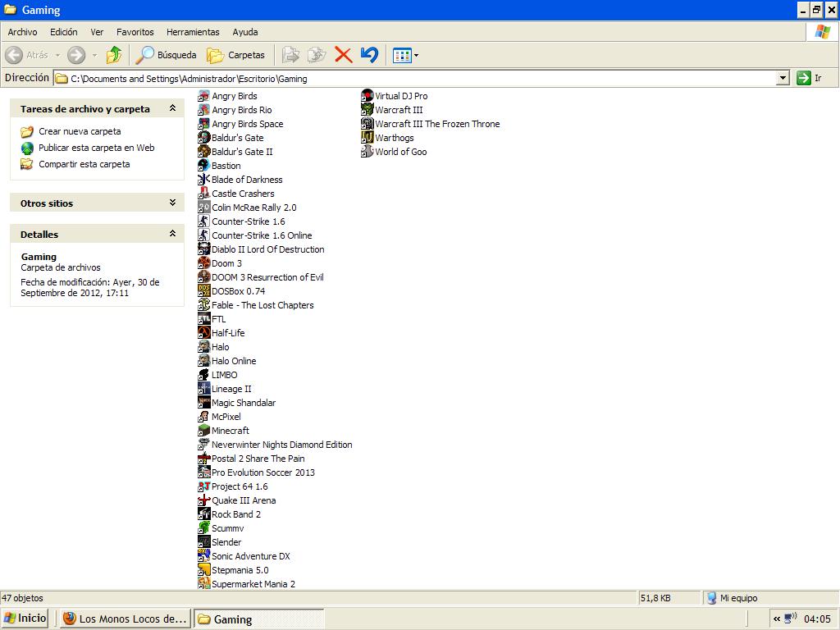Select the Angry Birds Rio icon
Viewport: 840px width, 630px height.
(x=203, y=110)
